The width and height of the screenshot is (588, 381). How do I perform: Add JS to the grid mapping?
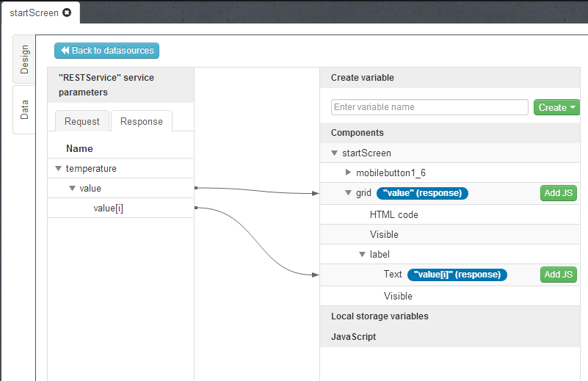(x=558, y=193)
